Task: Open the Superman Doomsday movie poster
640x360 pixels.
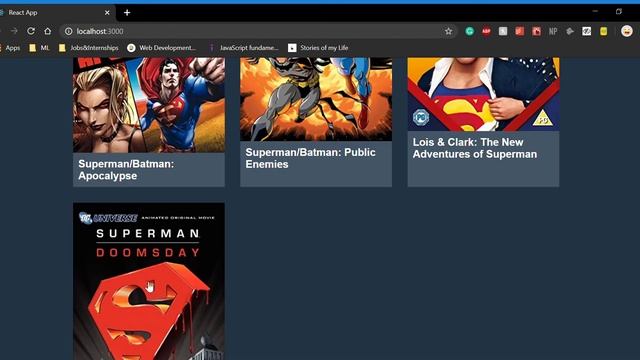Action: 149,281
